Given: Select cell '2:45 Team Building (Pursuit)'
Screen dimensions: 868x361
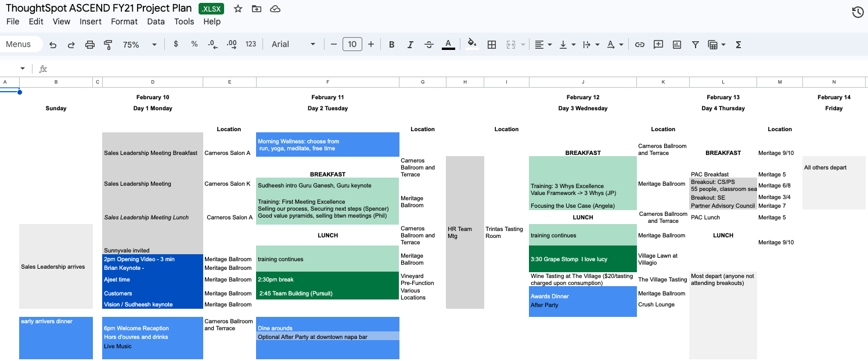Looking at the screenshot, I should [328, 293].
